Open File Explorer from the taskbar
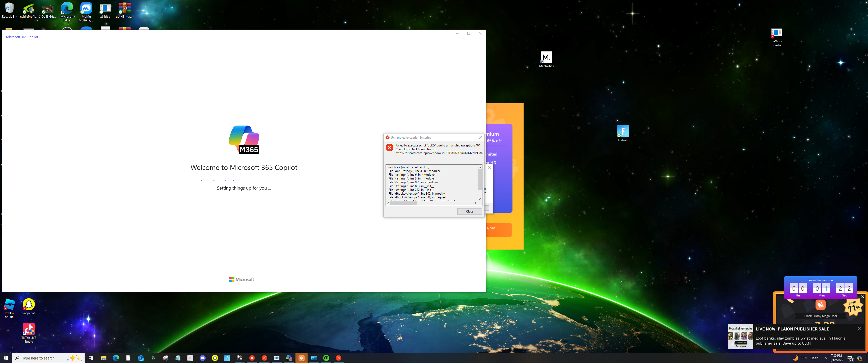 coord(103,358)
